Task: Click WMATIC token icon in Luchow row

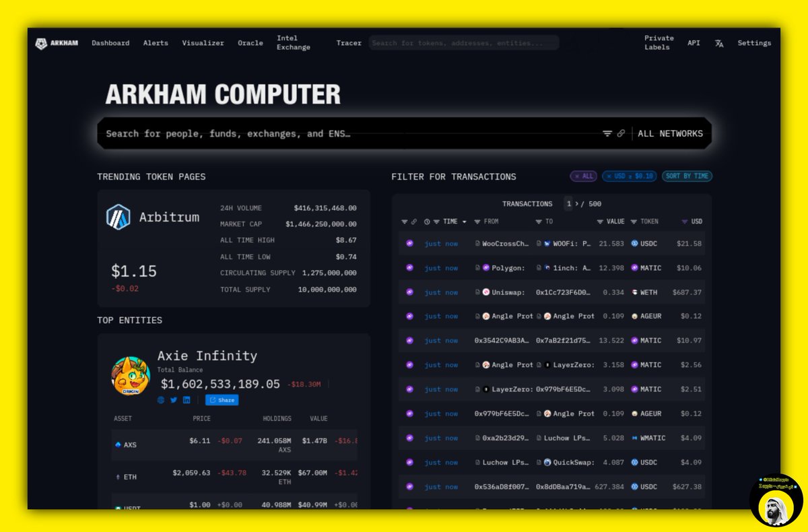Action: [634, 438]
